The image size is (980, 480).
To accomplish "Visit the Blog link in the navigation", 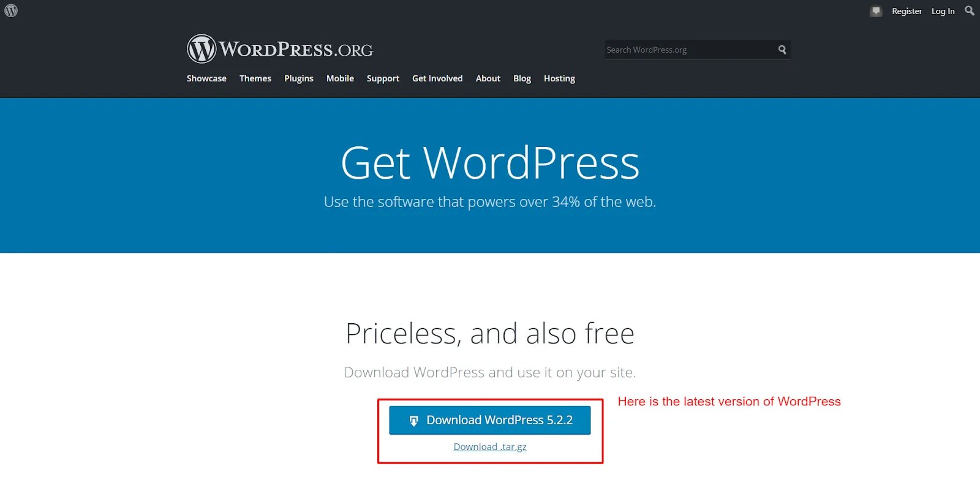I will (522, 78).
